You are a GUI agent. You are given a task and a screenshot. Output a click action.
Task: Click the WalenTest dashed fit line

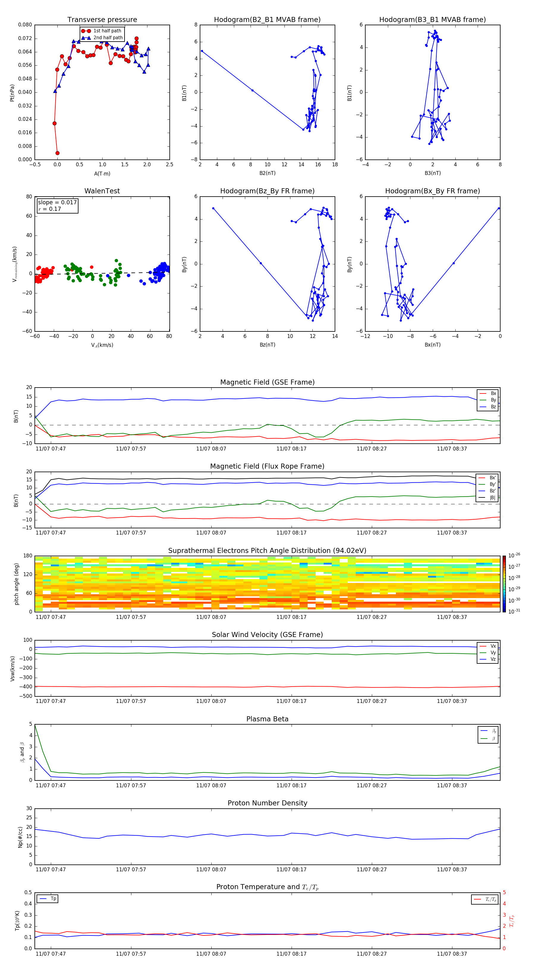pos(102,273)
